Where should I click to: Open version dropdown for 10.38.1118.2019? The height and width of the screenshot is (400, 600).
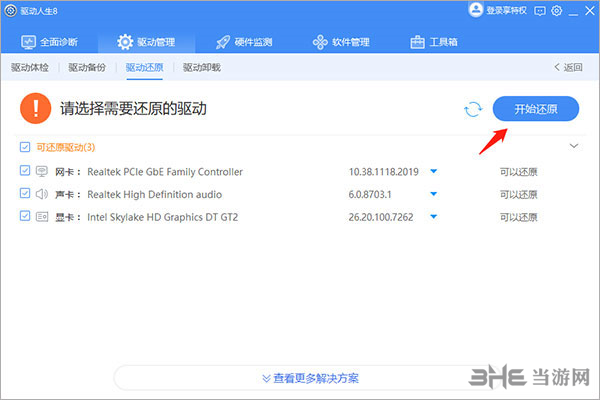click(434, 171)
